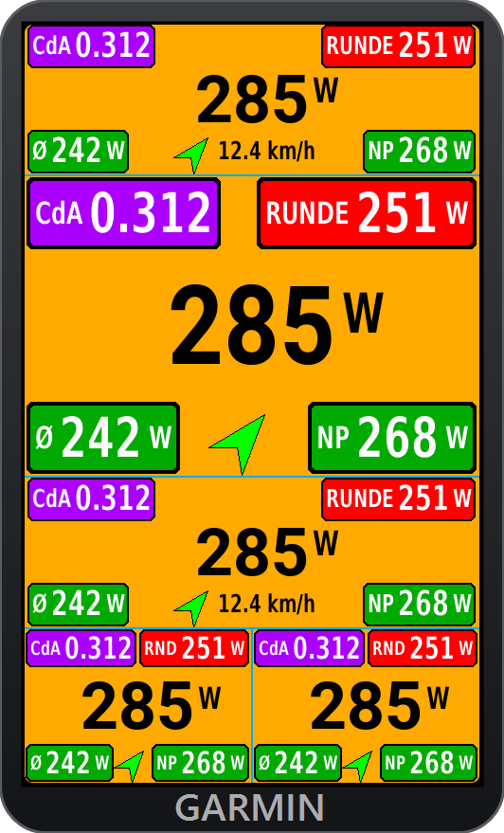Select the largest green NP 268 W badge
This screenshot has height=833, width=504.
[x=392, y=438]
